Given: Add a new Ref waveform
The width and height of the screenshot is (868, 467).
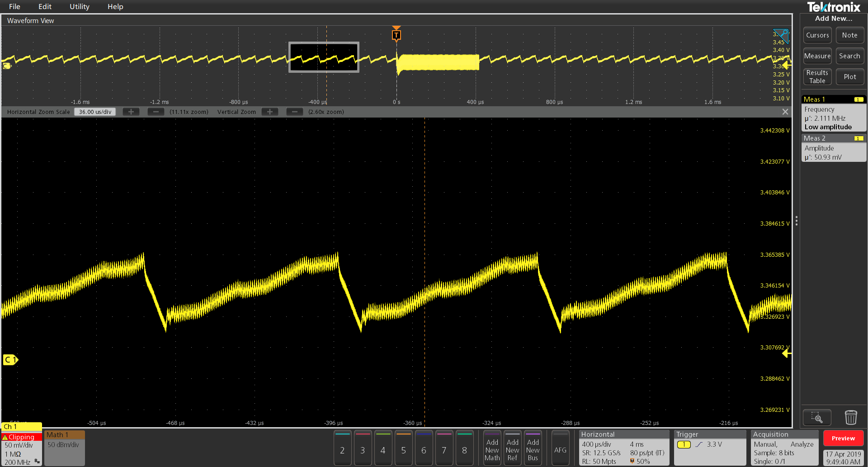Looking at the screenshot, I should point(512,448).
